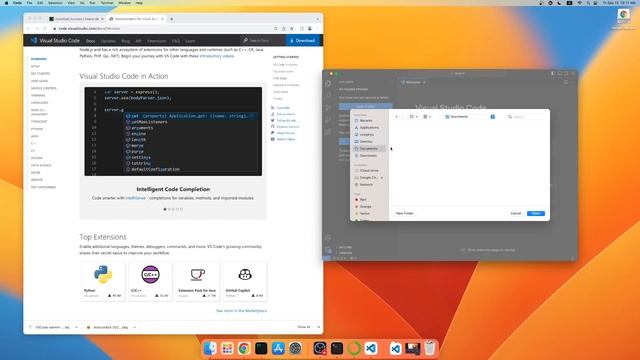The image size is (640, 360).
Task: Open VS Code Extensions activity icon
Action: click(x=328, y=132)
